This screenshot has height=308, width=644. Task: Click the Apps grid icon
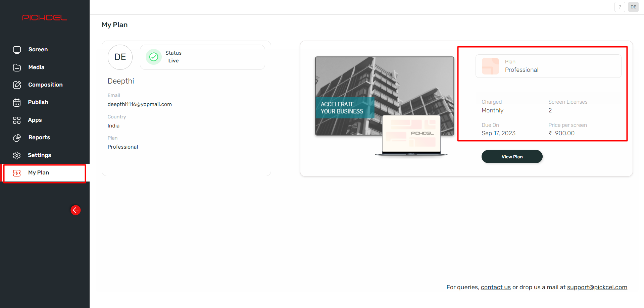(x=17, y=120)
